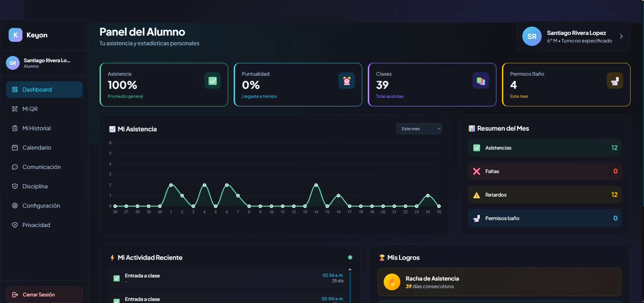Expand Santiago Rivera Lopez profile chevron
644x303 pixels.
[621, 37]
